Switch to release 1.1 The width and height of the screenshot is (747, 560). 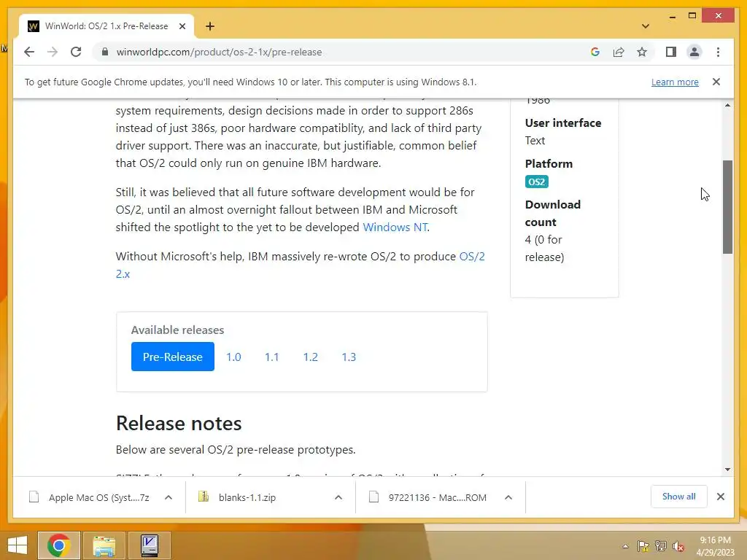(x=271, y=357)
